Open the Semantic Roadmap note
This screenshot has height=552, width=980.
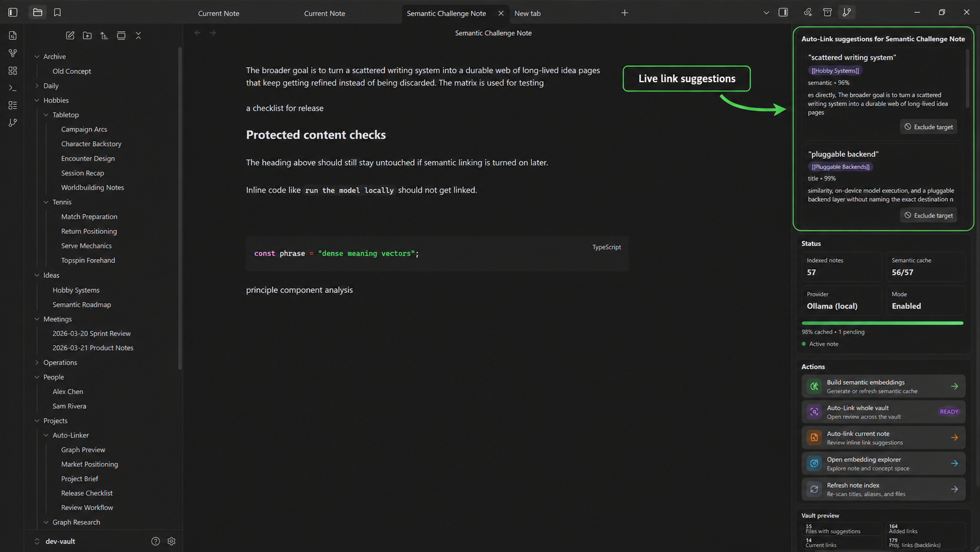pyautogui.click(x=81, y=304)
